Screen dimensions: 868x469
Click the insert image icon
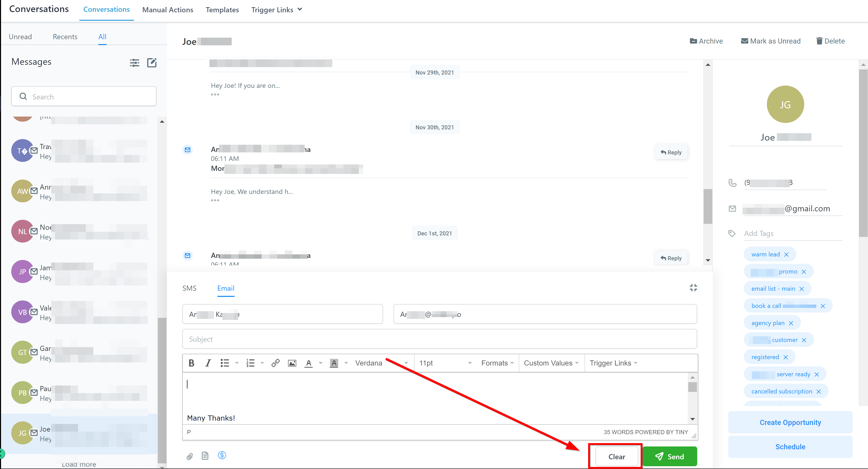(292, 363)
